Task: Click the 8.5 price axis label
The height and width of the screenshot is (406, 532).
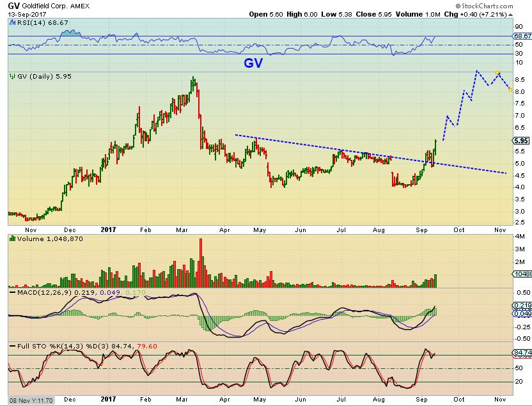Action: (520, 80)
